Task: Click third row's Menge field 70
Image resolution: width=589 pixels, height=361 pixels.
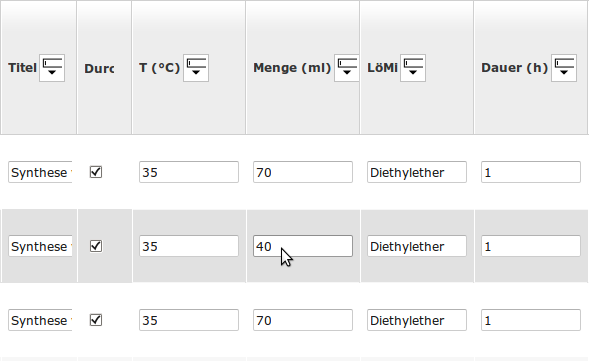Action: [x=303, y=320]
